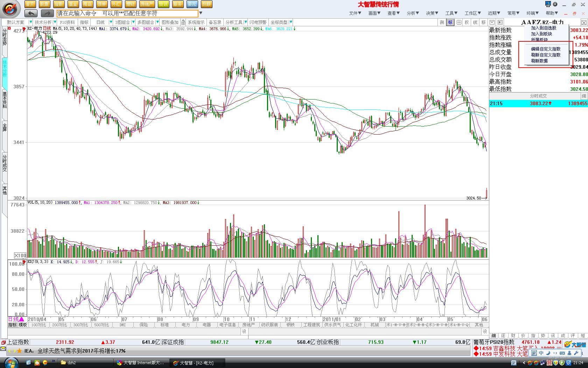Click the grid crosshair icon next to 标

[x=458, y=22]
